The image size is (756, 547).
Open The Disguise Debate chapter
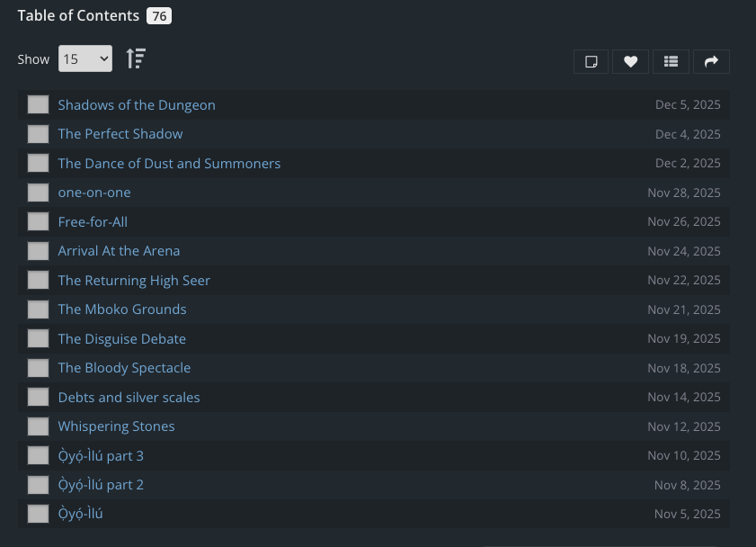click(x=122, y=339)
